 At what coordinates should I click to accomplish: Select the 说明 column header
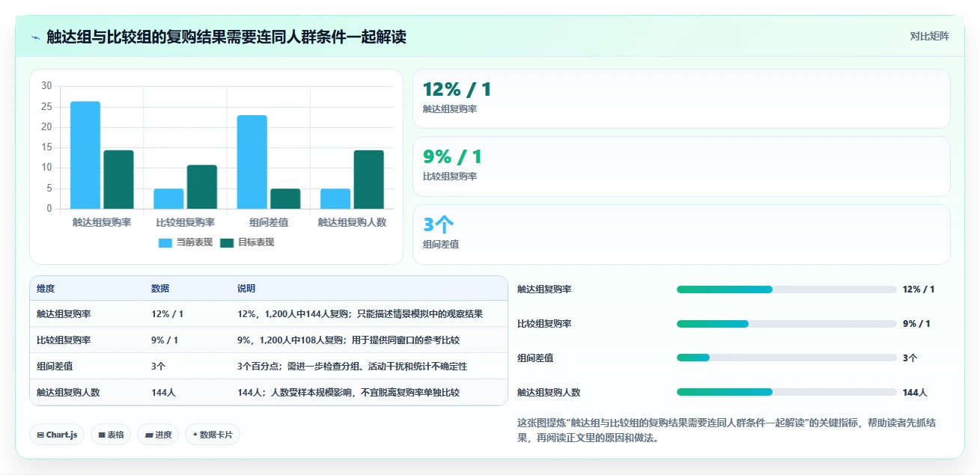coord(246,289)
